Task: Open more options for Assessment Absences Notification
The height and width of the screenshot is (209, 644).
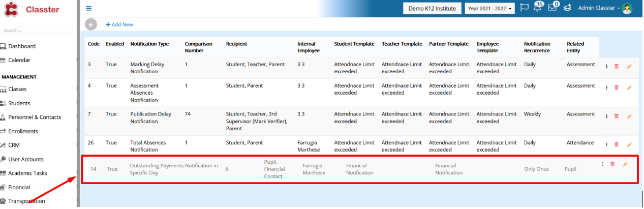Action: 606,88
